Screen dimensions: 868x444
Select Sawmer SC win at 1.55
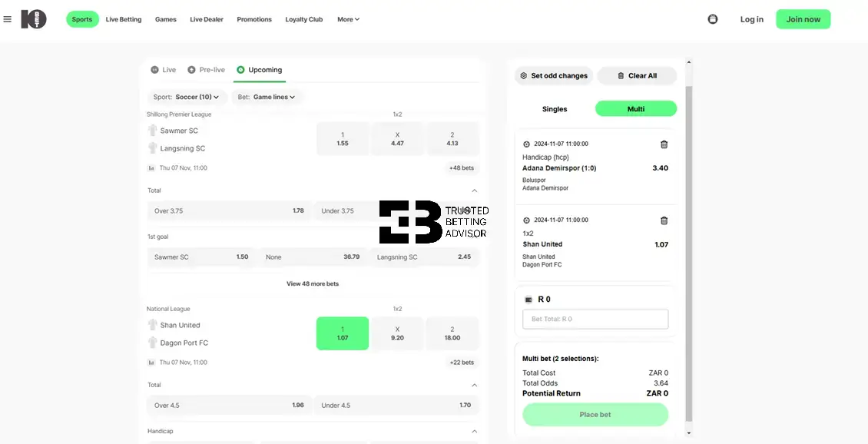coord(343,138)
